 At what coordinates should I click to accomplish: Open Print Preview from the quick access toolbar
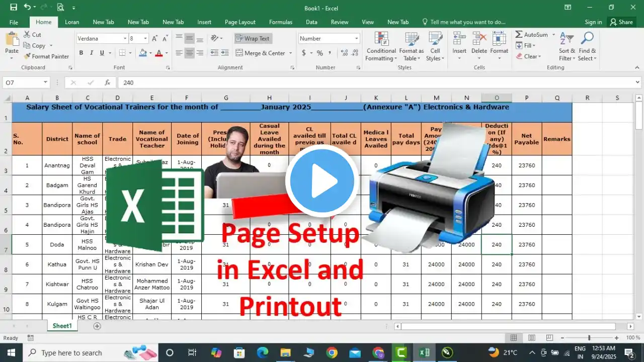tap(60, 8)
